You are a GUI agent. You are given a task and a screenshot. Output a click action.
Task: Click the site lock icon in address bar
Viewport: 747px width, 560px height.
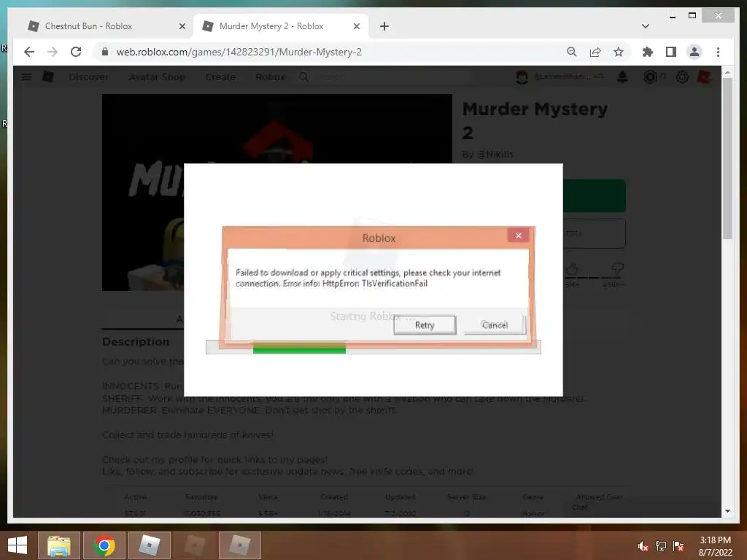tap(105, 52)
